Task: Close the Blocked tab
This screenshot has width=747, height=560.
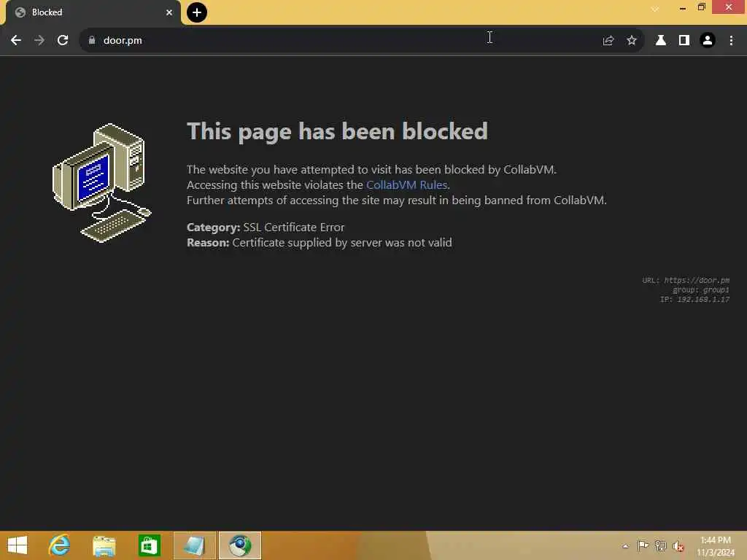Action: [169, 12]
